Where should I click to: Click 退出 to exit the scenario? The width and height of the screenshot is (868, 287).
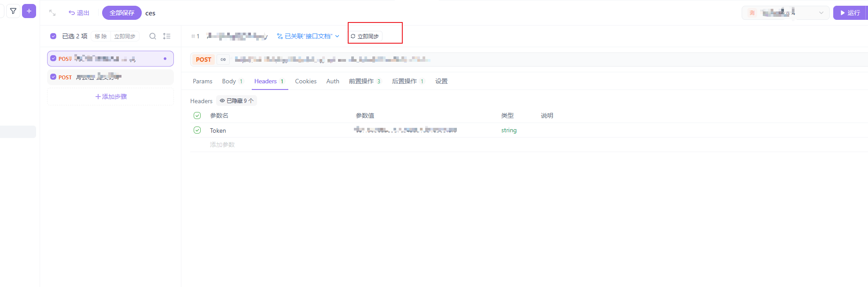tap(79, 13)
